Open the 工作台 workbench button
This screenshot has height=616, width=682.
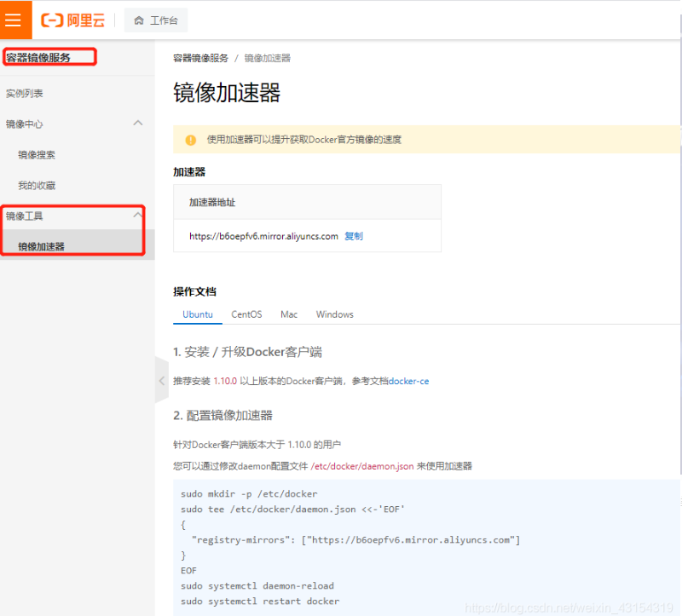pos(156,20)
